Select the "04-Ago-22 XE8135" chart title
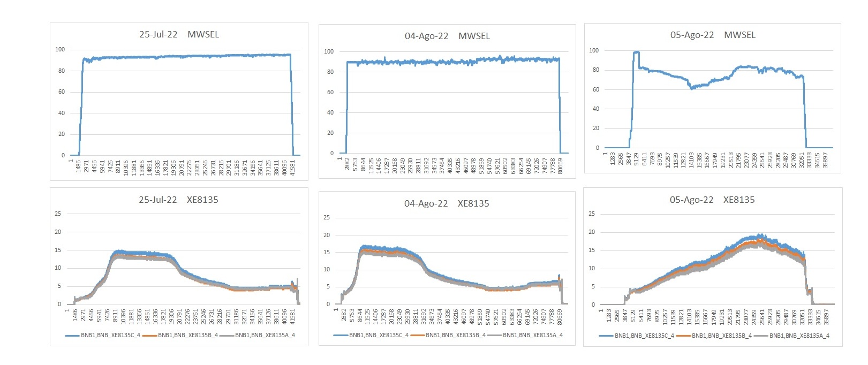The image size is (868, 365). coord(447,203)
